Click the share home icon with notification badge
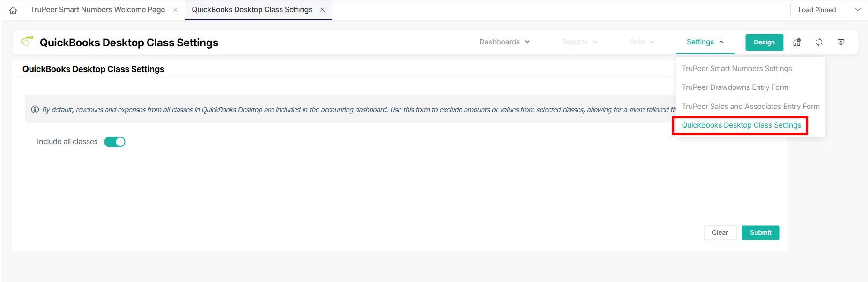868x282 pixels. point(797,42)
